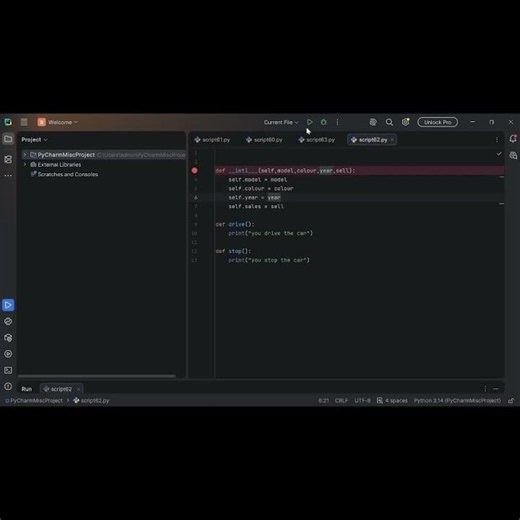Click the self.colour = colour line
This screenshot has height=520, width=520.
261,189
